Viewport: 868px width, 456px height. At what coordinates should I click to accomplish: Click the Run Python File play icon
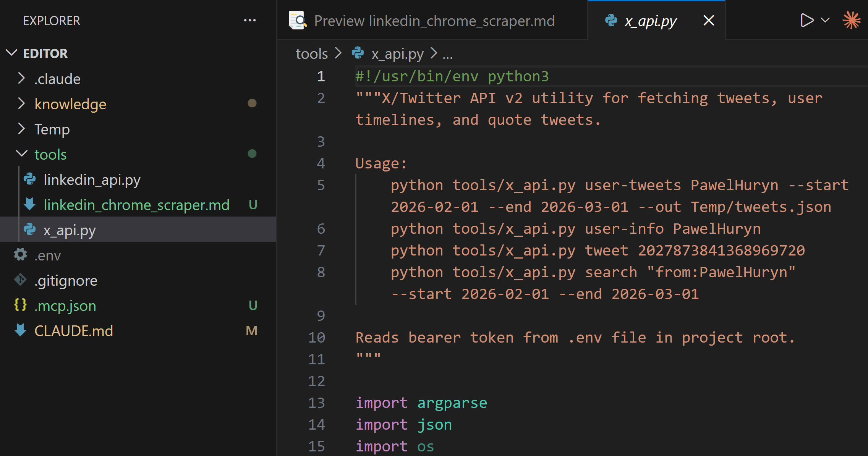coord(806,20)
